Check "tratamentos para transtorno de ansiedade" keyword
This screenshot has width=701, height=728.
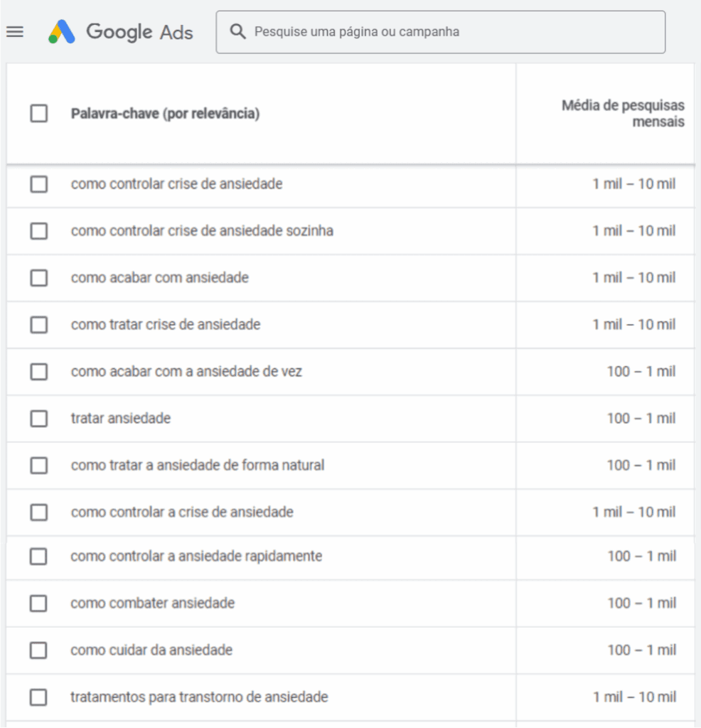point(39,697)
